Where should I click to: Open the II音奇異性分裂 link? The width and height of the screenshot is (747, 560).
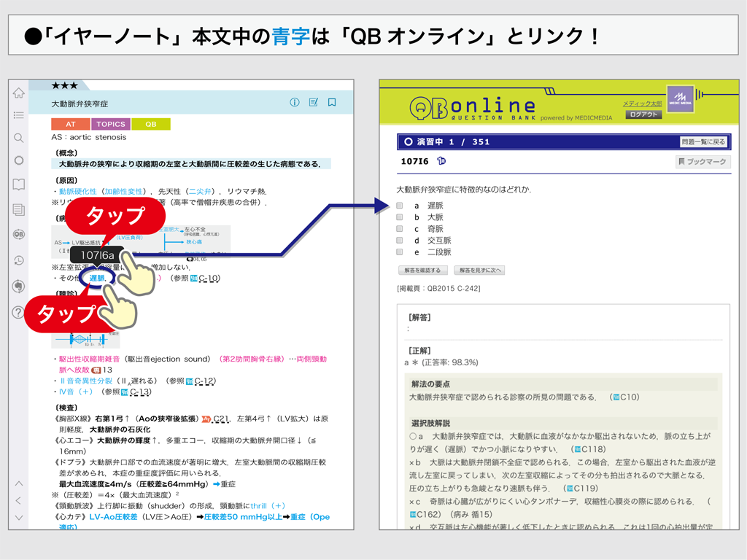click(x=86, y=381)
